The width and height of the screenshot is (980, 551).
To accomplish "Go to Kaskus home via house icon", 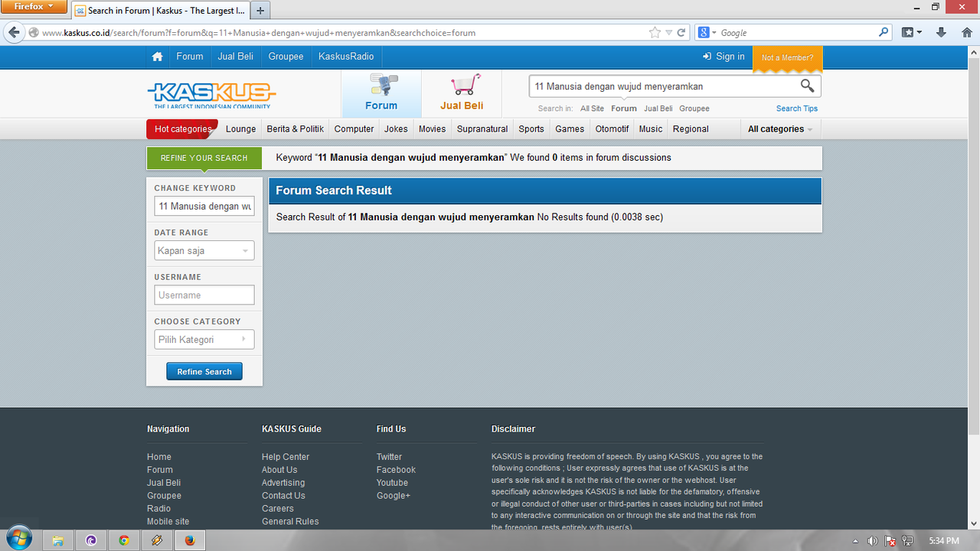I will tap(157, 57).
